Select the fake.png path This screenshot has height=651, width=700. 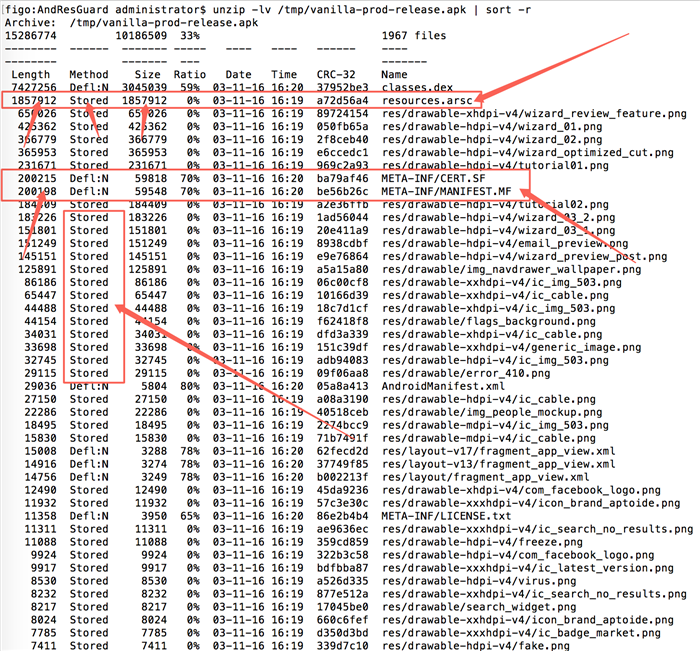point(475,646)
